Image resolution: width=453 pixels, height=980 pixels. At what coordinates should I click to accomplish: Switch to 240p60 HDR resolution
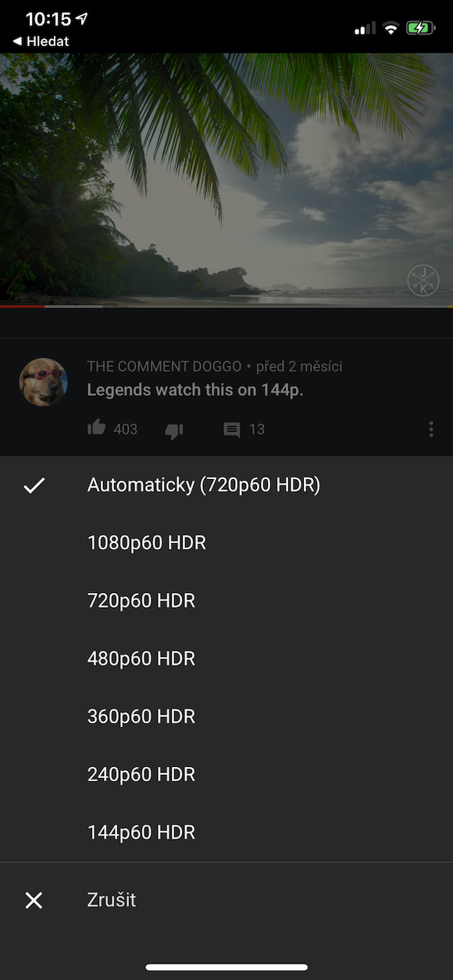click(226, 774)
